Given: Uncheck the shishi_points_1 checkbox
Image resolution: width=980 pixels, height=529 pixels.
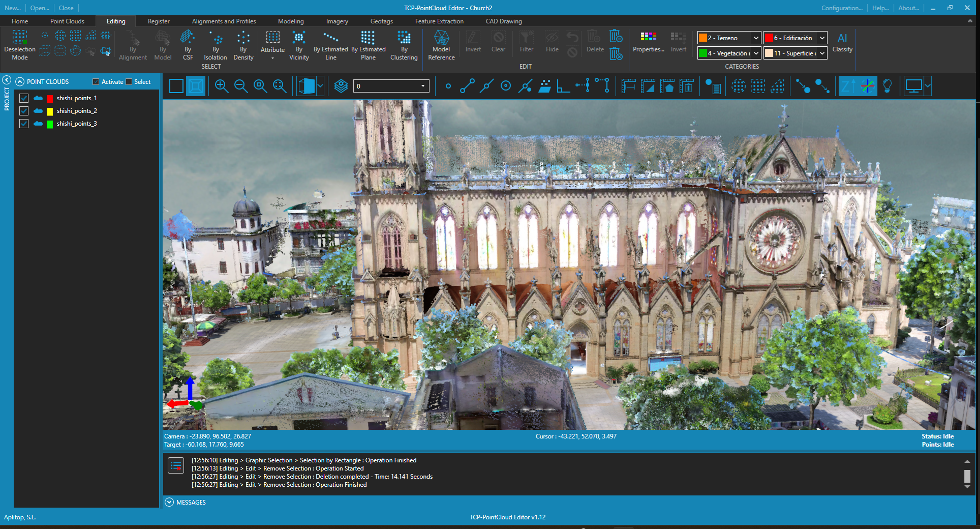Looking at the screenshot, I should click(24, 98).
